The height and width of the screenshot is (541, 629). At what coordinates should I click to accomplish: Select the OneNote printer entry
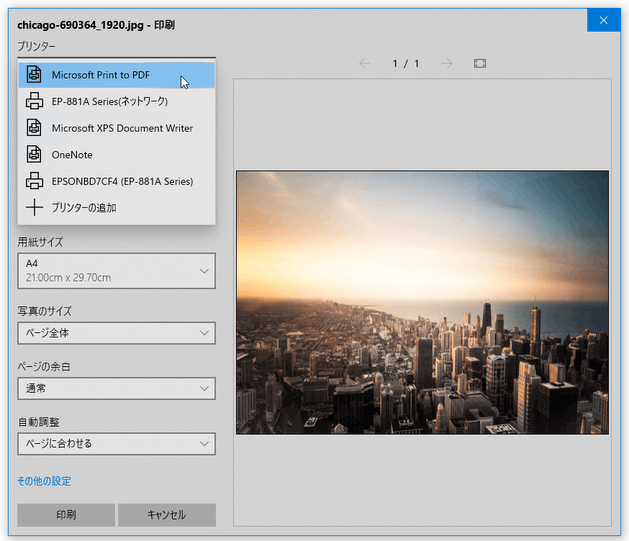pos(116,154)
